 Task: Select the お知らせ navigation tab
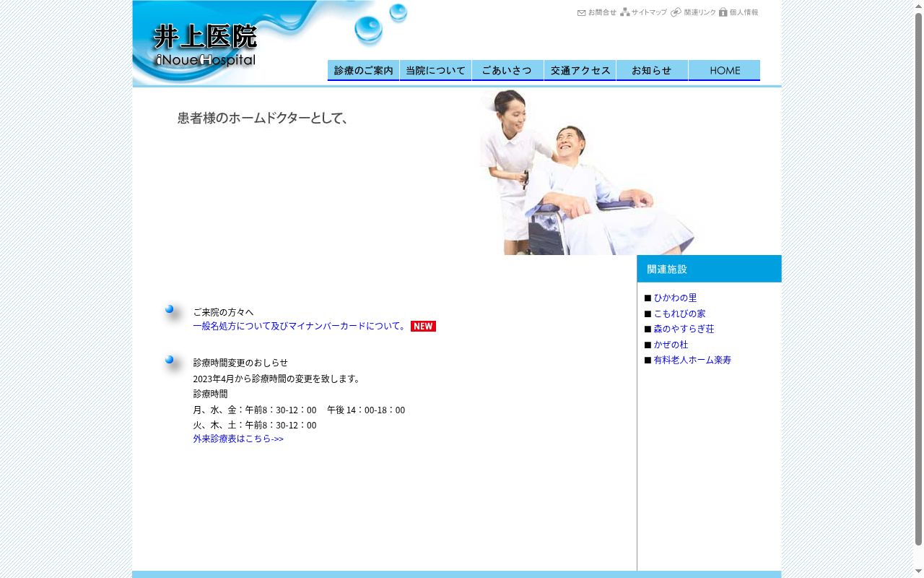point(652,70)
